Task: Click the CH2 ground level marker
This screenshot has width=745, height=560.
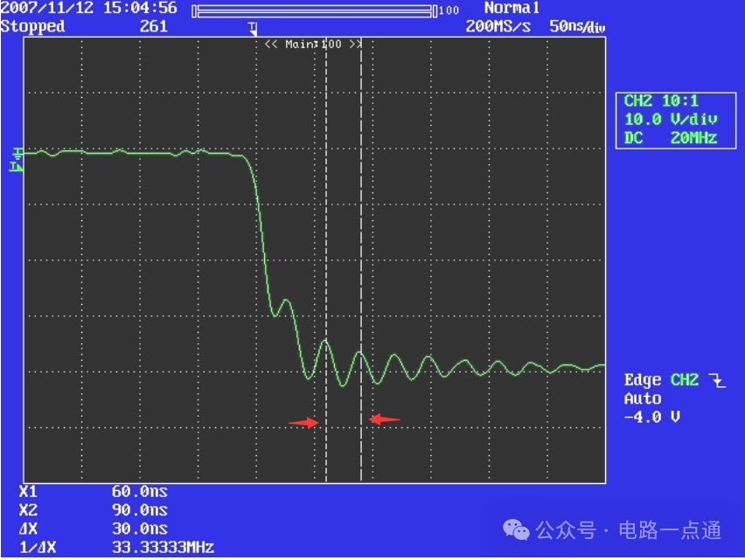Action: click(x=17, y=153)
